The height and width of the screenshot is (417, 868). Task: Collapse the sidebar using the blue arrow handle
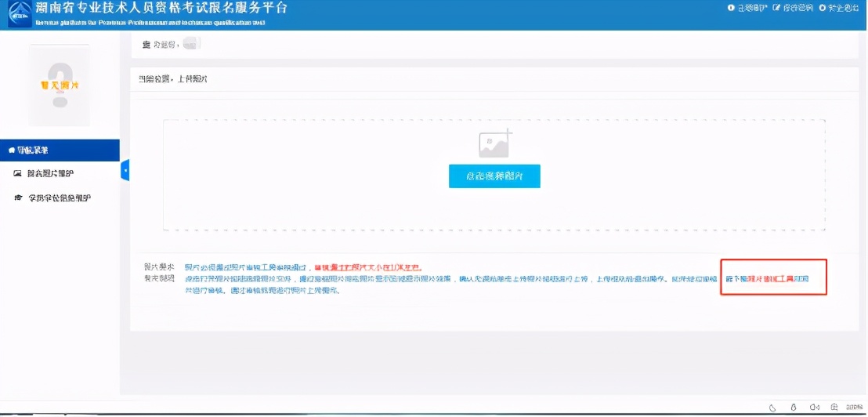point(125,170)
